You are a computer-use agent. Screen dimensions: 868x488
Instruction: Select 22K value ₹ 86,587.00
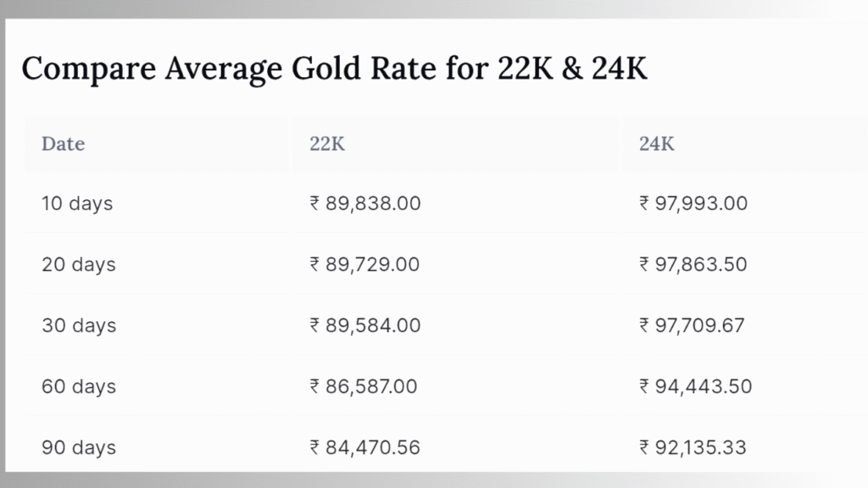pyautogui.click(x=363, y=386)
